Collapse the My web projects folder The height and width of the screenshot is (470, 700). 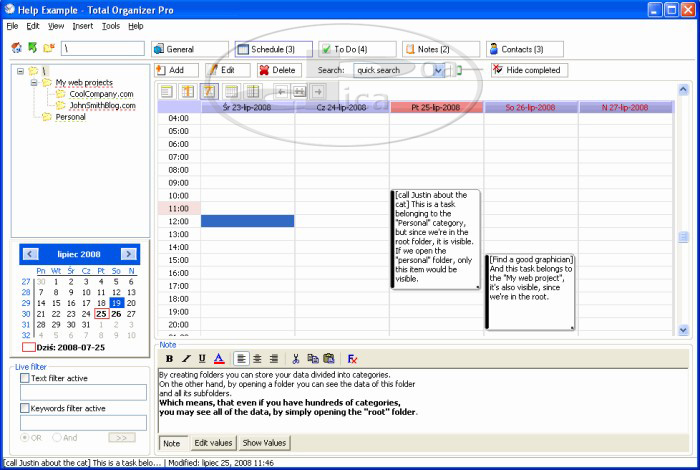[33, 82]
